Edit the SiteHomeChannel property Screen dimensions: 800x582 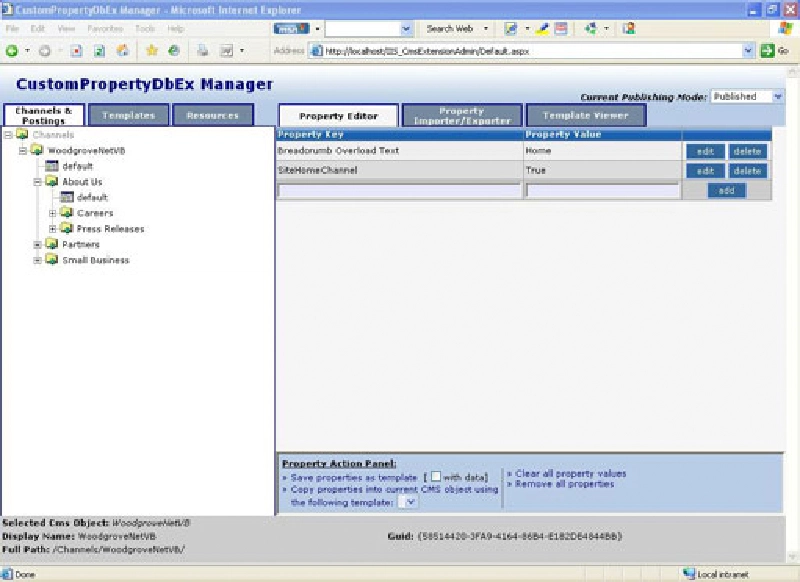click(705, 171)
